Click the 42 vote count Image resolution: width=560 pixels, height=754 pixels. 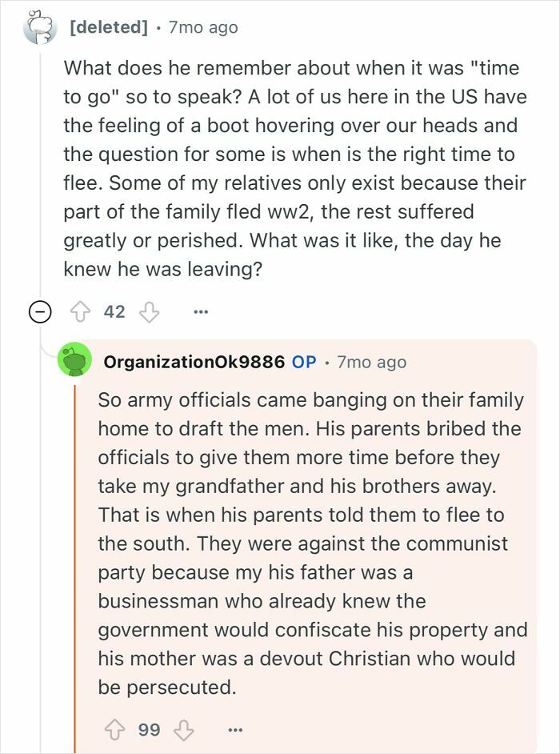point(117,311)
